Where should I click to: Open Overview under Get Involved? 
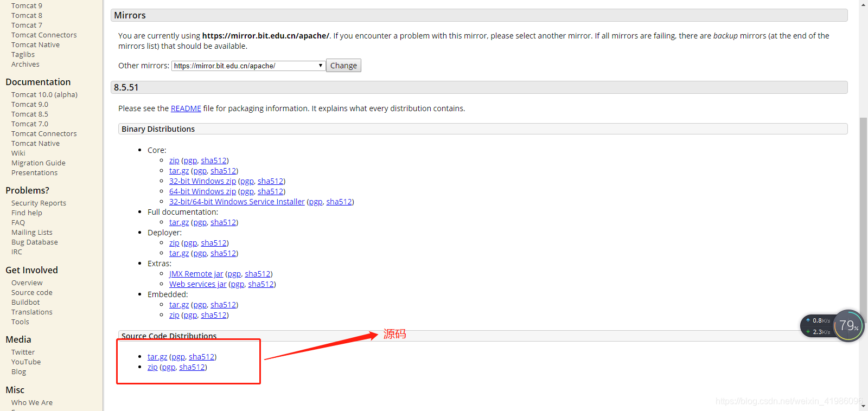[27, 283]
